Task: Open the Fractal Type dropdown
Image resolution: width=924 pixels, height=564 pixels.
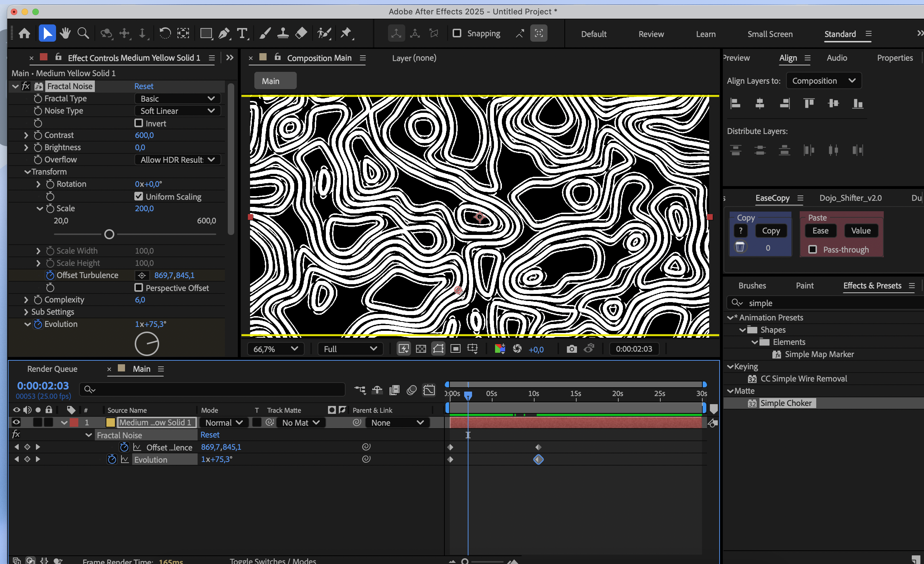Action: point(177,99)
